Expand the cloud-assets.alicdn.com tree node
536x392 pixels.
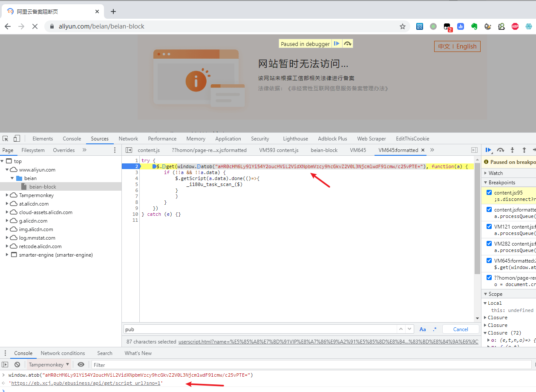(x=8, y=212)
